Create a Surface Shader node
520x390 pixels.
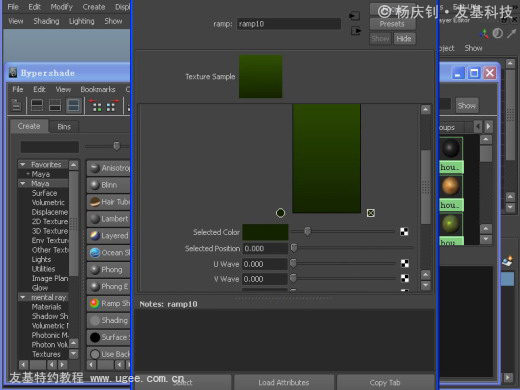109,337
